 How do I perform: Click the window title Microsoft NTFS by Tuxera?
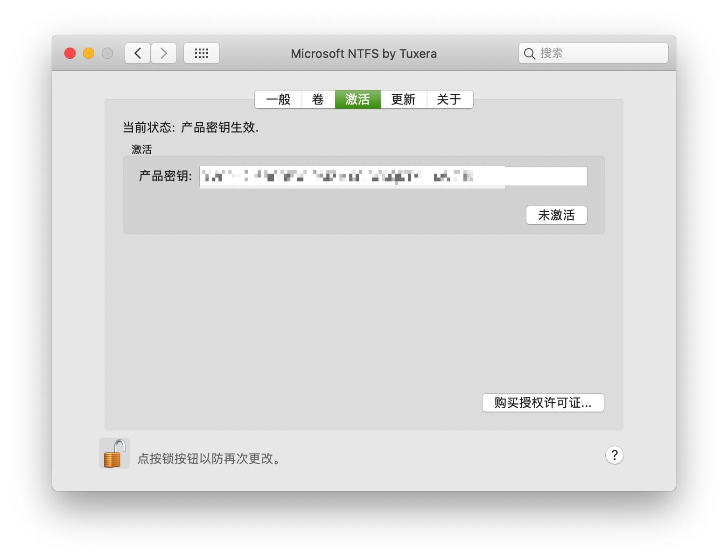click(x=364, y=54)
